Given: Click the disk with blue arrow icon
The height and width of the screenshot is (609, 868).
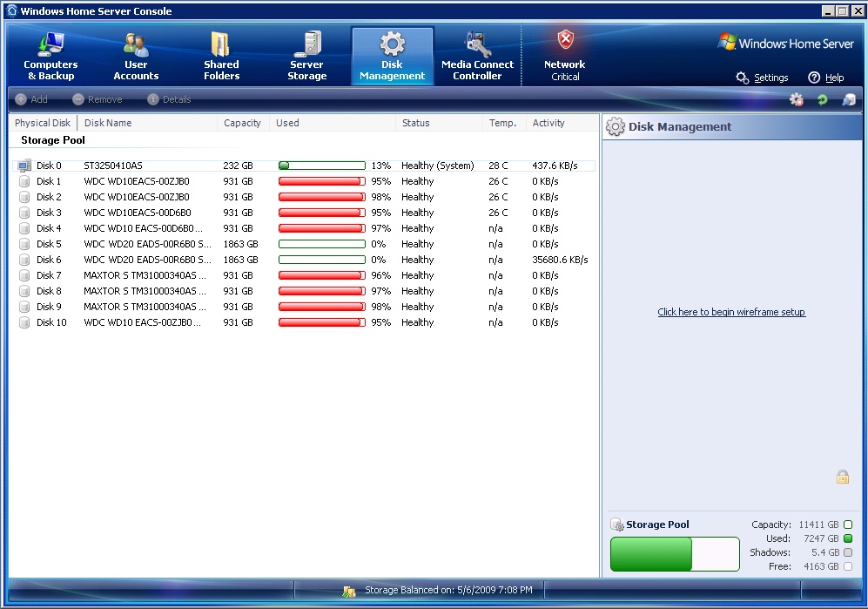Looking at the screenshot, I should pyautogui.click(x=848, y=100).
